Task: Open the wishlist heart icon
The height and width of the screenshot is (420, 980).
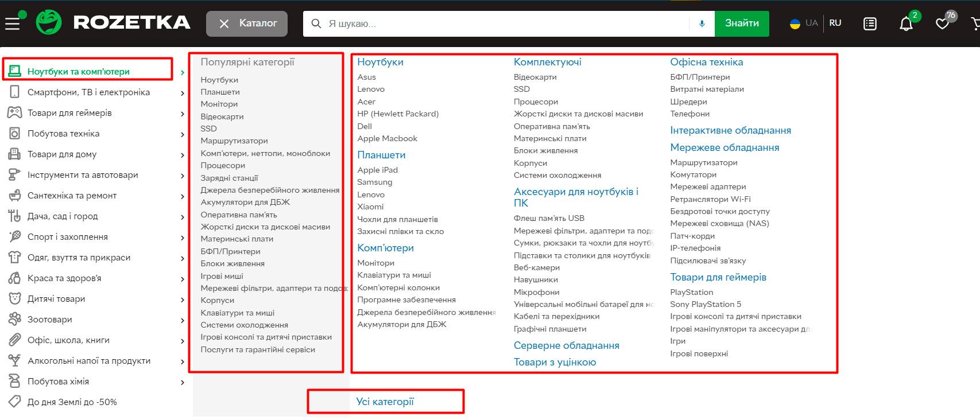Action: 942,24
